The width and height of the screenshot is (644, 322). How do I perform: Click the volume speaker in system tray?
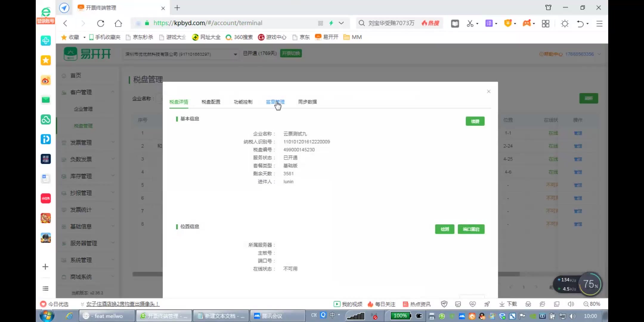click(x=572, y=316)
